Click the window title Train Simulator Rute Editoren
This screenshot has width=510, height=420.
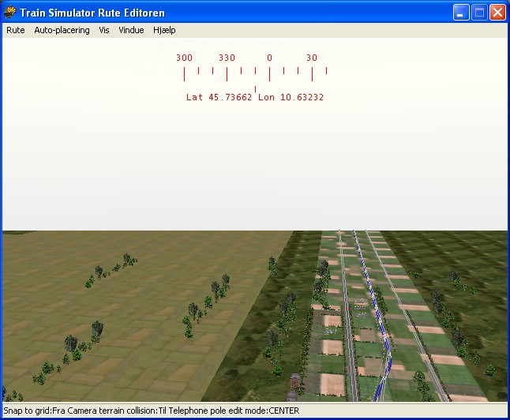coord(92,13)
